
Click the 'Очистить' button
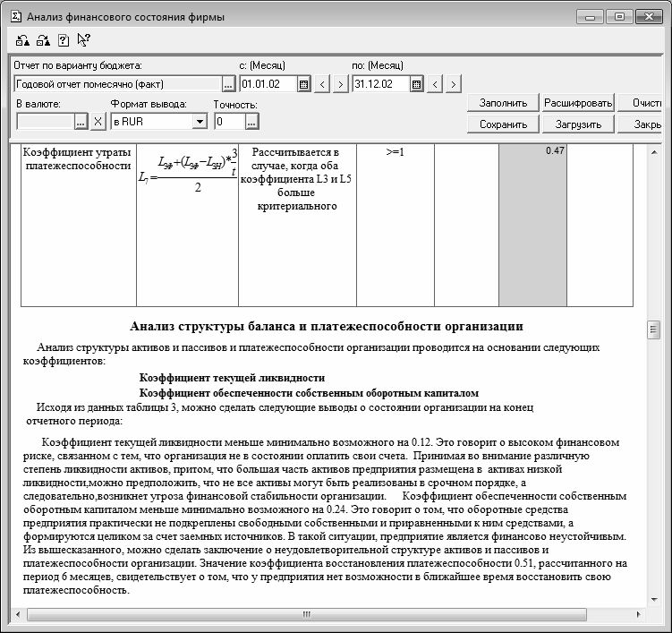click(x=640, y=103)
